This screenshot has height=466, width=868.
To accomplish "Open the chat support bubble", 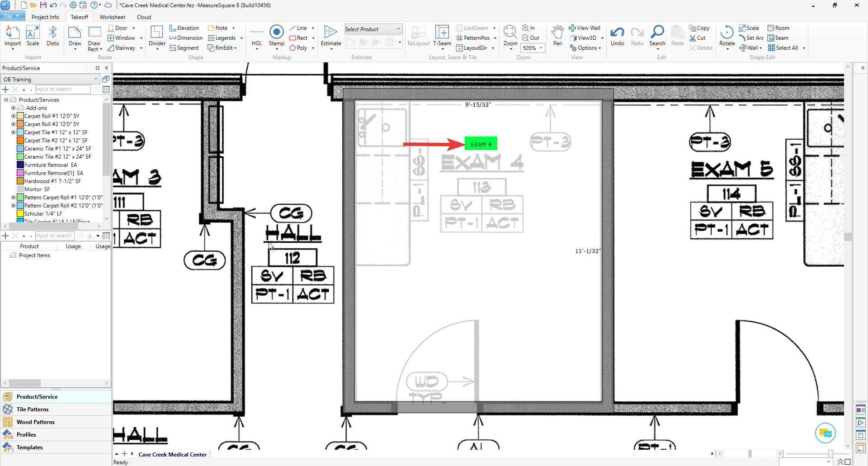I will (826, 433).
